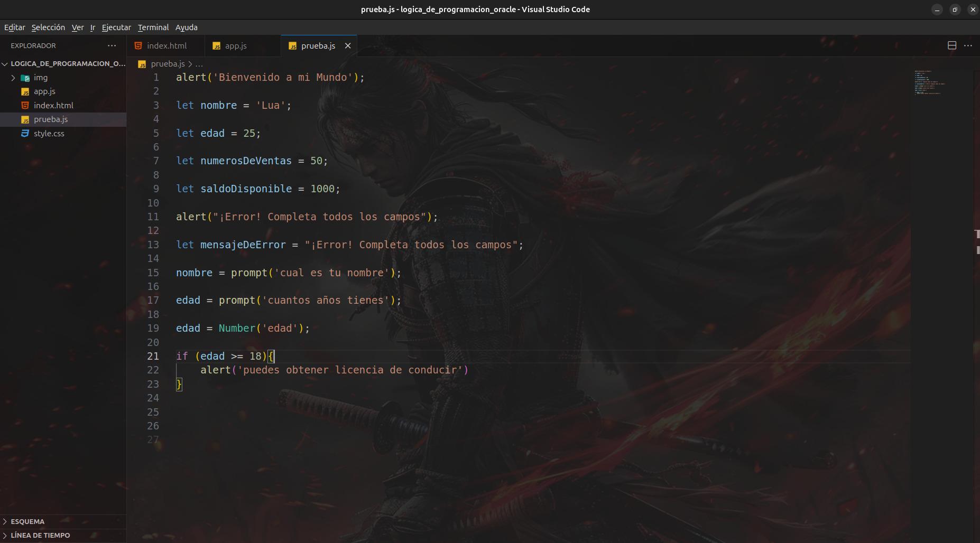980x543 pixels.
Task: Open the Editar menu
Action: 15,27
